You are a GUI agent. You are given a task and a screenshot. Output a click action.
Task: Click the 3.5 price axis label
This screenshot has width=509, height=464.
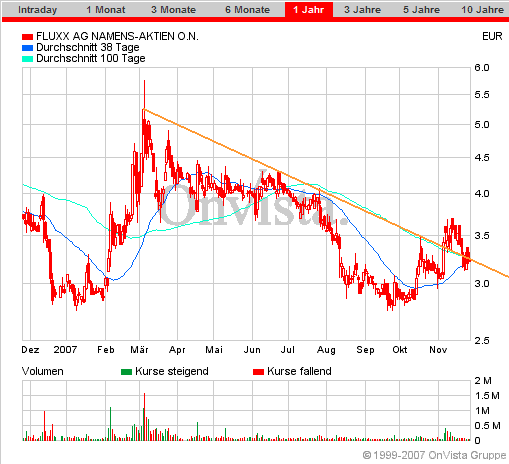(482, 236)
